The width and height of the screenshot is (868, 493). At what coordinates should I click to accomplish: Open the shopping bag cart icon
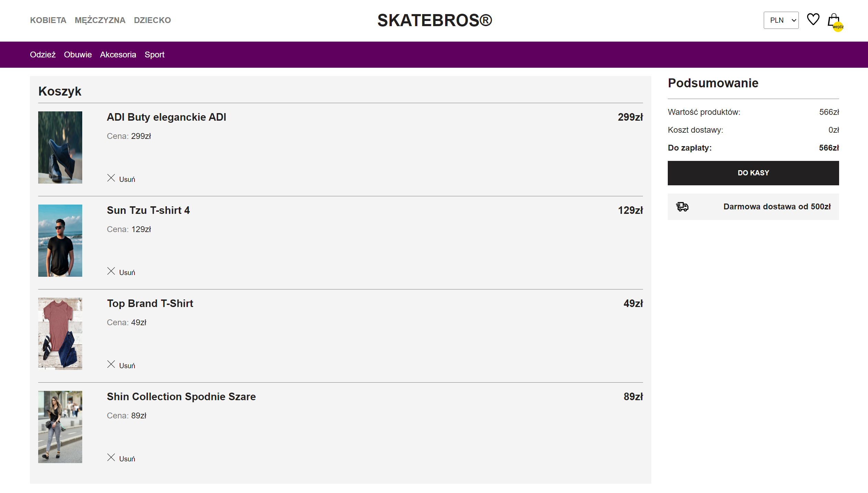pyautogui.click(x=834, y=20)
